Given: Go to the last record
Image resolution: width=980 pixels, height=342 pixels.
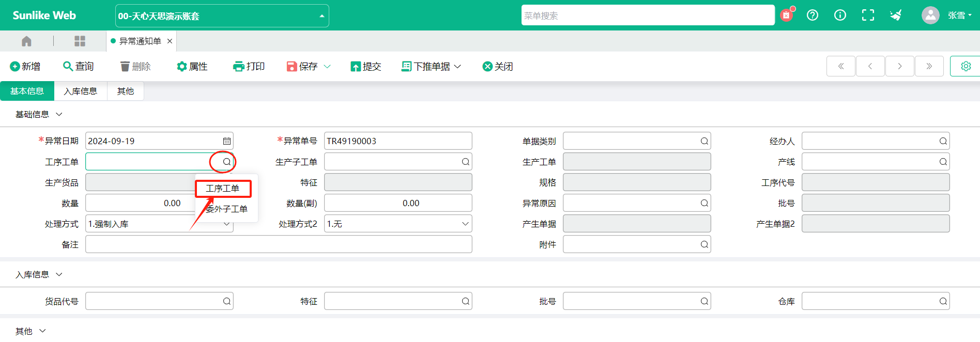Looking at the screenshot, I should coord(929,66).
